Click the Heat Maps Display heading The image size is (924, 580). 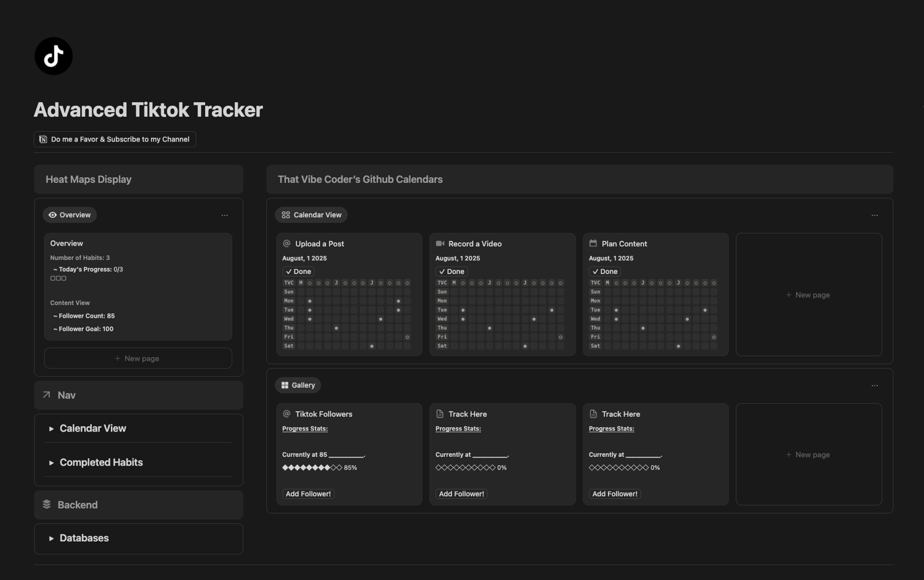coord(89,179)
